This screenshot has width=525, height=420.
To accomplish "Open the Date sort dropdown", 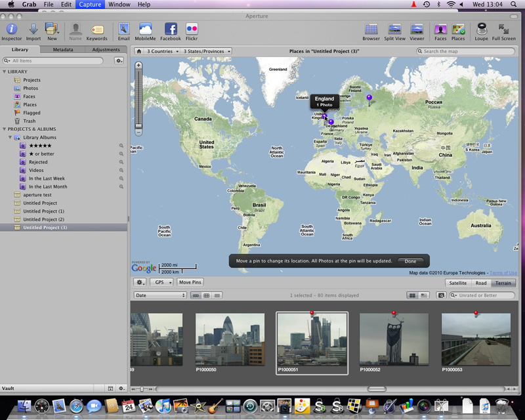I will pyautogui.click(x=160, y=295).
